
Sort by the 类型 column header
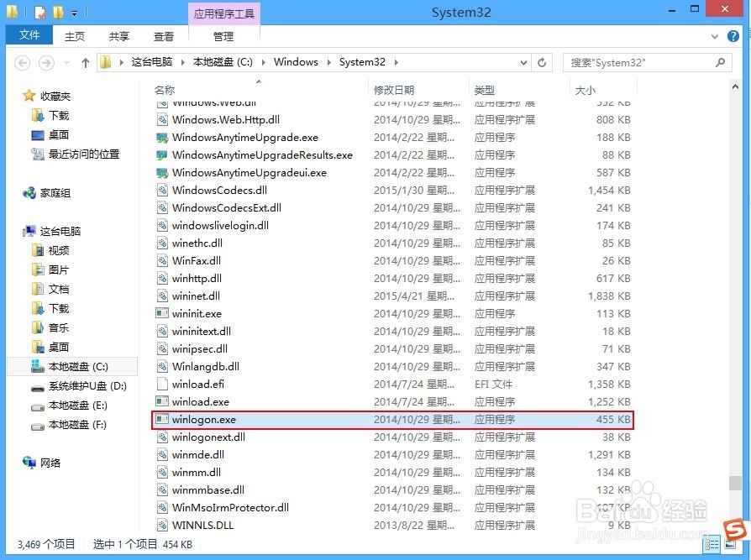coord(484,90)
